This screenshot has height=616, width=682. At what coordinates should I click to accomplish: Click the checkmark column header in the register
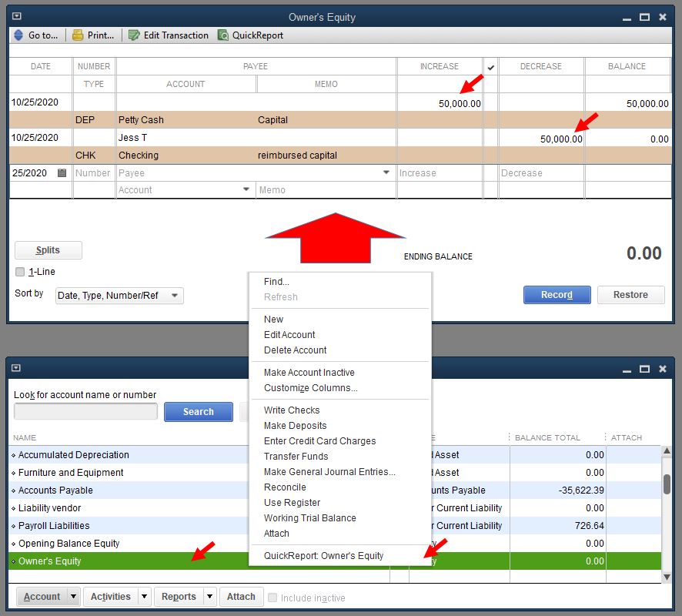[x=490, y=66]
